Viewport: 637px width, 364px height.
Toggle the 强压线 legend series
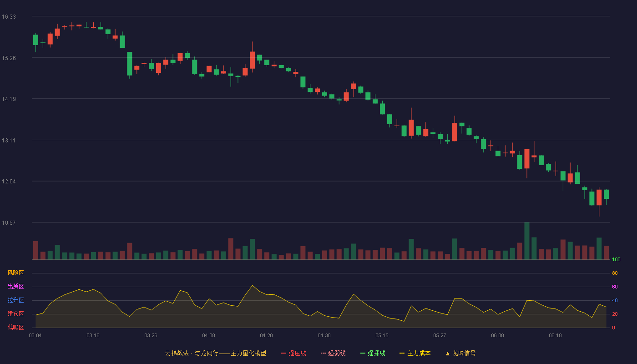[x=293, y=353]
